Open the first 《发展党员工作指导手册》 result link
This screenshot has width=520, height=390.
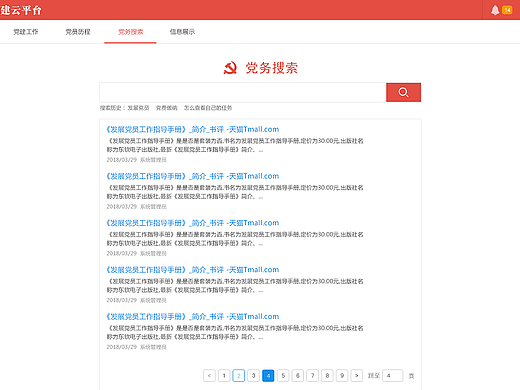(x=192, y=129)
